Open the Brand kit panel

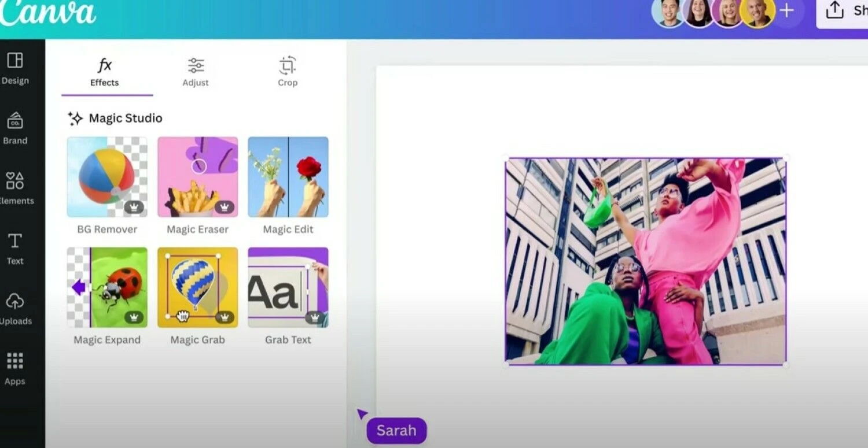coord(15,128)
